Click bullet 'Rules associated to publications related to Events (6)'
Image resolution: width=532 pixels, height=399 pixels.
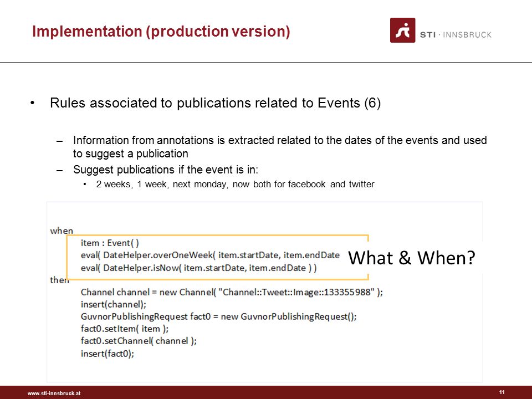(215, 103)
